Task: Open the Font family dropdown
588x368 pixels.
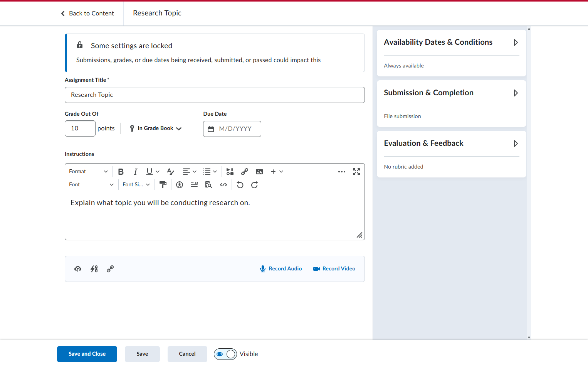Action: pyautogui.click(x=91, y=185)
